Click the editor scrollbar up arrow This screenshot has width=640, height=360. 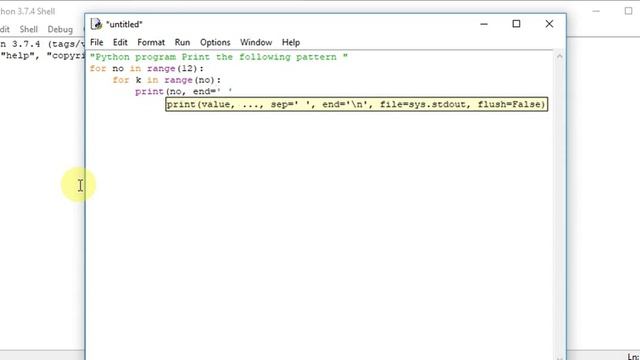tap(560, 57)
